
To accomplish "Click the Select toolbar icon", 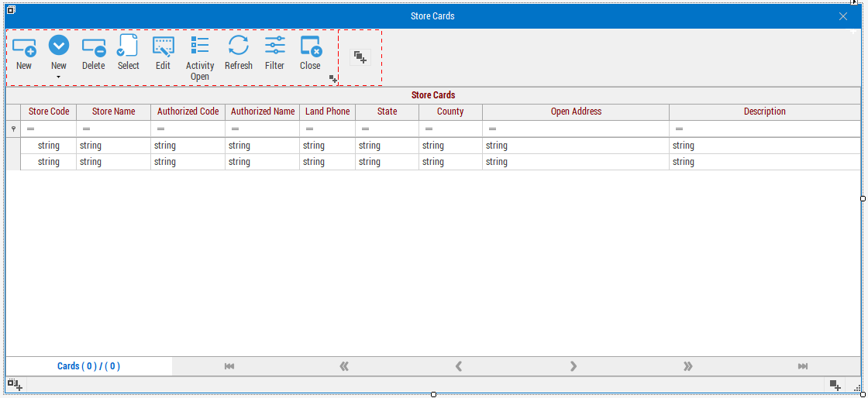I will tap(128, 46).
